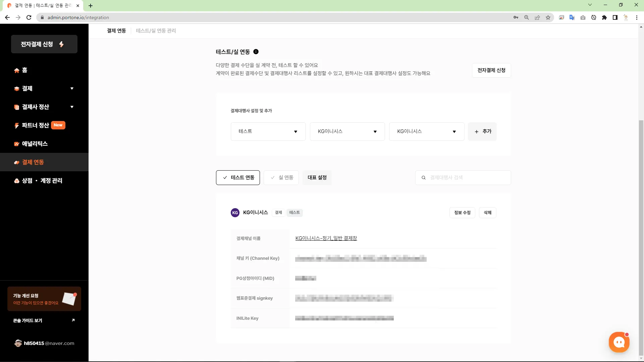Click the info icon beside 테스트/실 연동
Image resolution: width=644 pixels, height=362 pixels.
256,52
